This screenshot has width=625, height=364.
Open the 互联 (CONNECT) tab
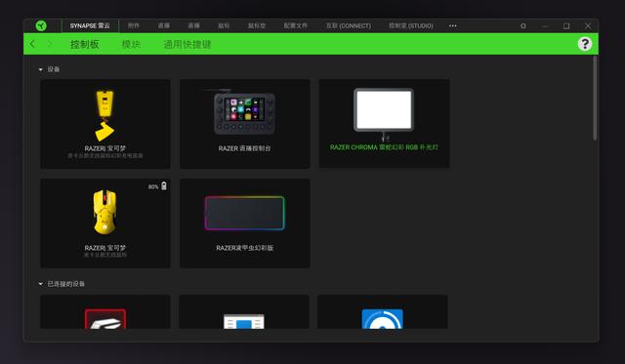click(349, 26)
